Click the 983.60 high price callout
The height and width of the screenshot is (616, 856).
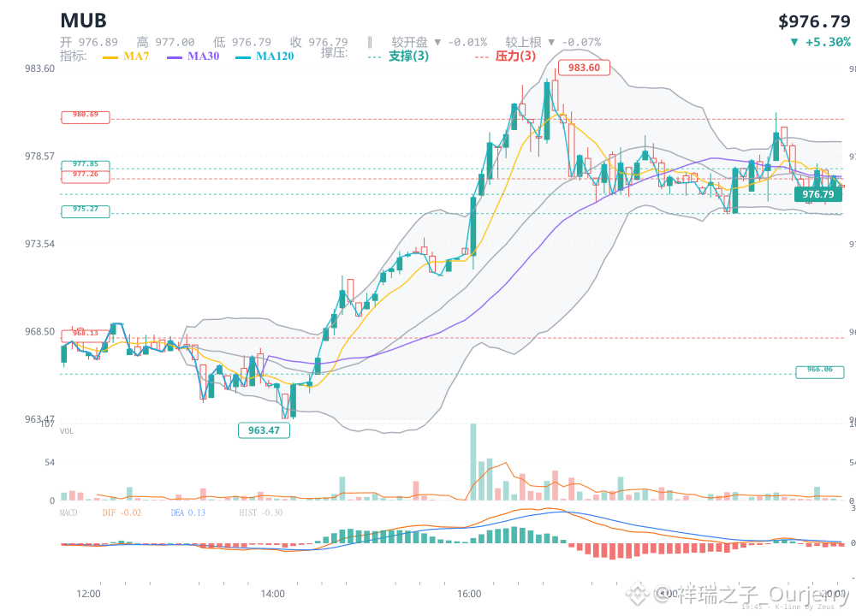(x=584, y=68)
